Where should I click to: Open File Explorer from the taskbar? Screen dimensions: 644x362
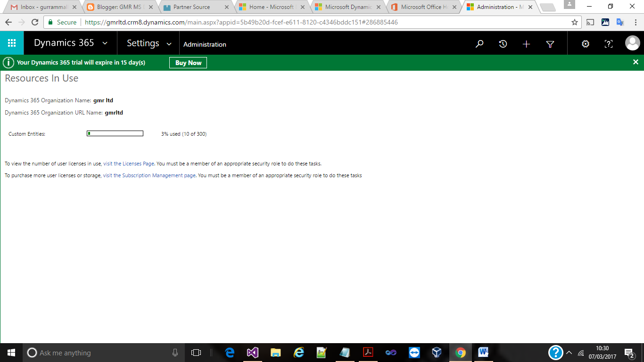tap(276, 353)
